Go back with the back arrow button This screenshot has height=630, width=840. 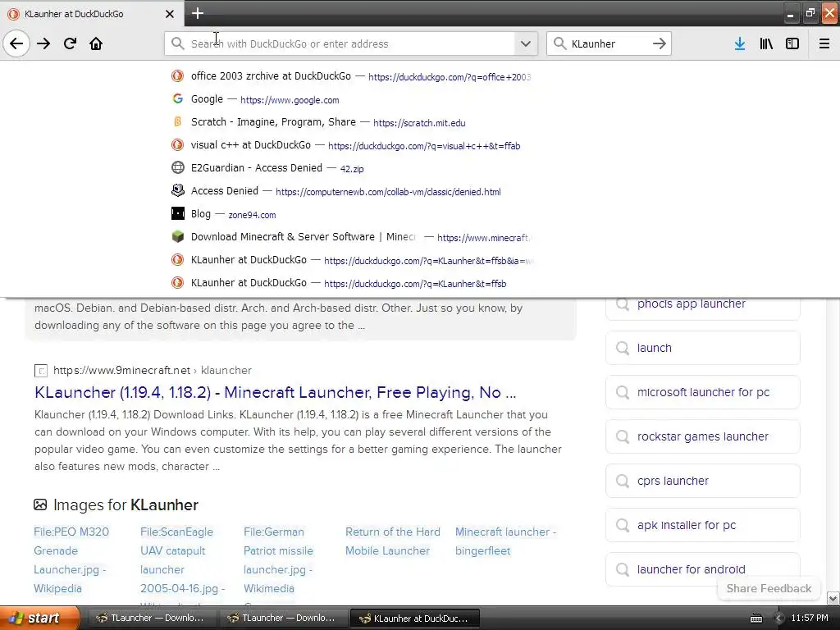click(16, 43)
